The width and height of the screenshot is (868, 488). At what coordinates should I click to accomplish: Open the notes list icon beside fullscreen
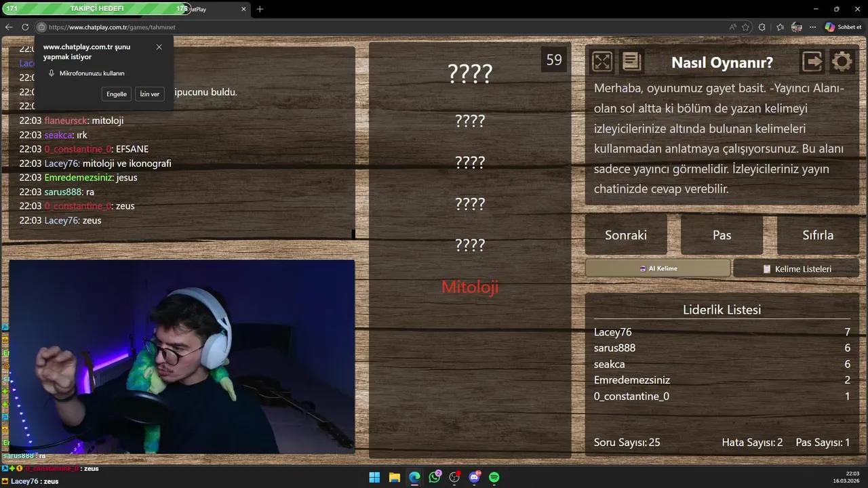tap(631, 62)
